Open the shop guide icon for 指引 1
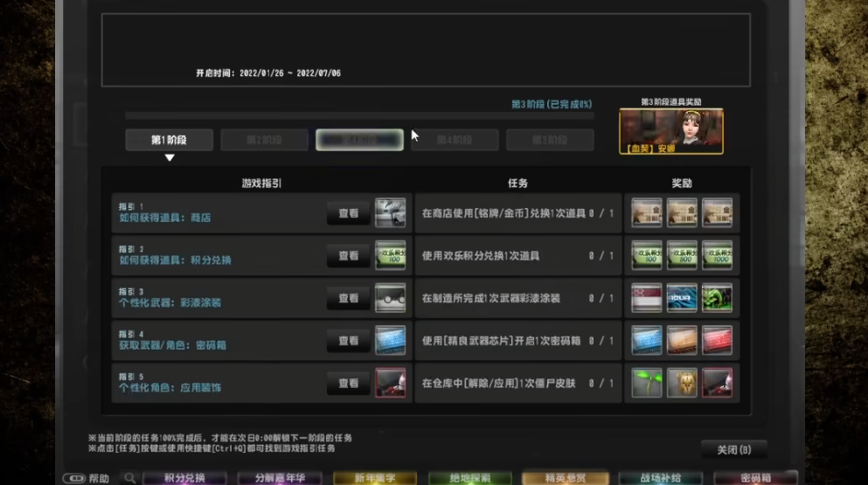Viewport: 868px width, 485px height. [390, 213]
